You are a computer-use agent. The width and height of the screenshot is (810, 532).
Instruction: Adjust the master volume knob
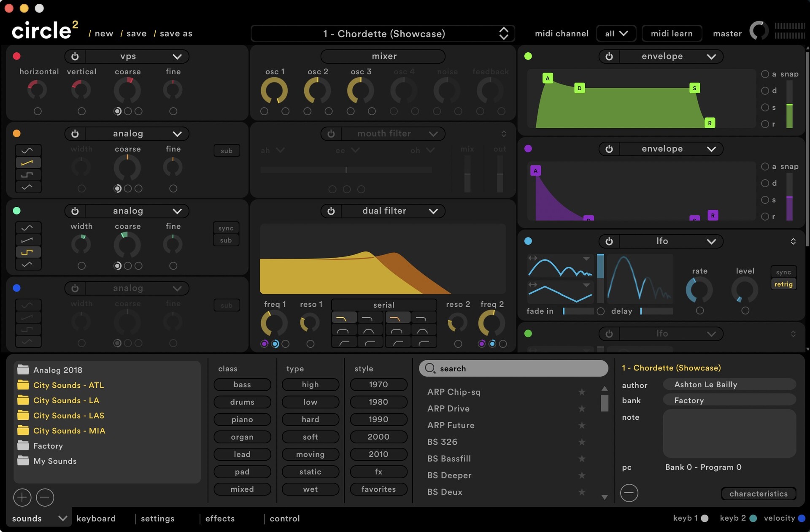pyautogui.click(x=759, y=31)
